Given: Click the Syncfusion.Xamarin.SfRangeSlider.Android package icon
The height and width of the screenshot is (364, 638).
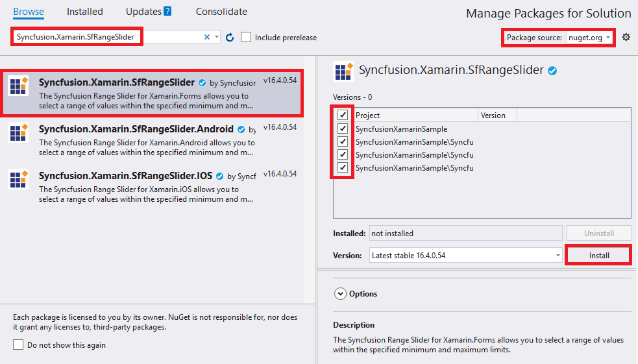Looking at the screenshot, I should pos(18,133).
